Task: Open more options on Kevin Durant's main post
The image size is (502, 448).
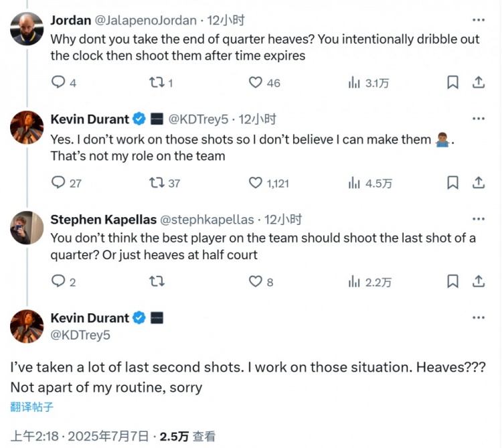Action: [479, 317]
